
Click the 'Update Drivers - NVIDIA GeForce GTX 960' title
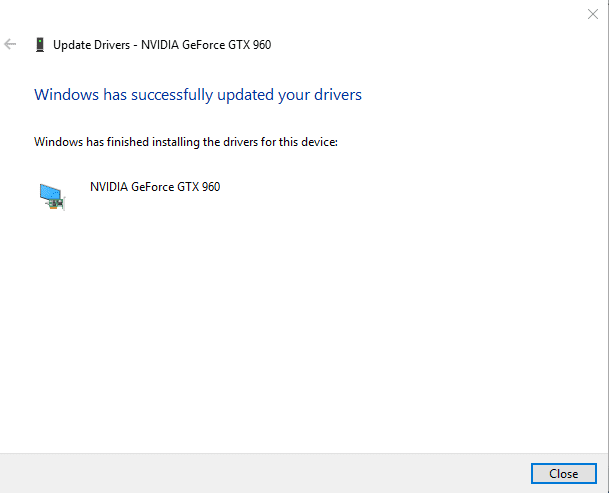162,44
